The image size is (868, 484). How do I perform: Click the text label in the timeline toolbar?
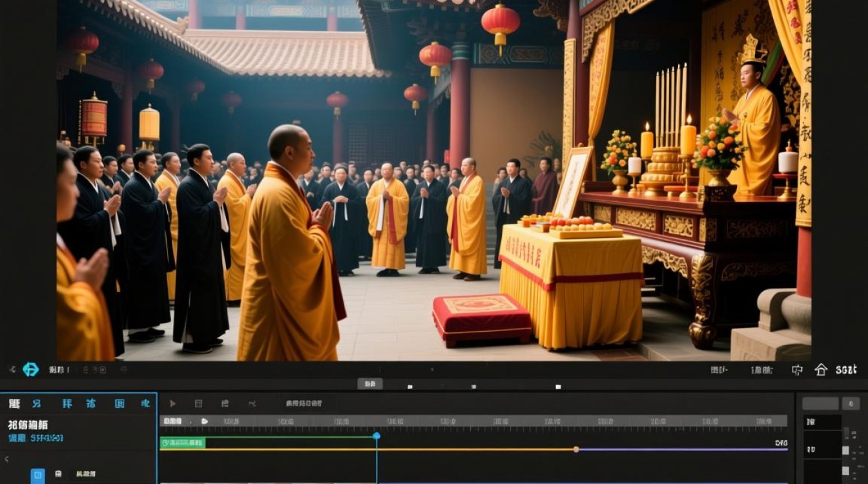(304, 403)
